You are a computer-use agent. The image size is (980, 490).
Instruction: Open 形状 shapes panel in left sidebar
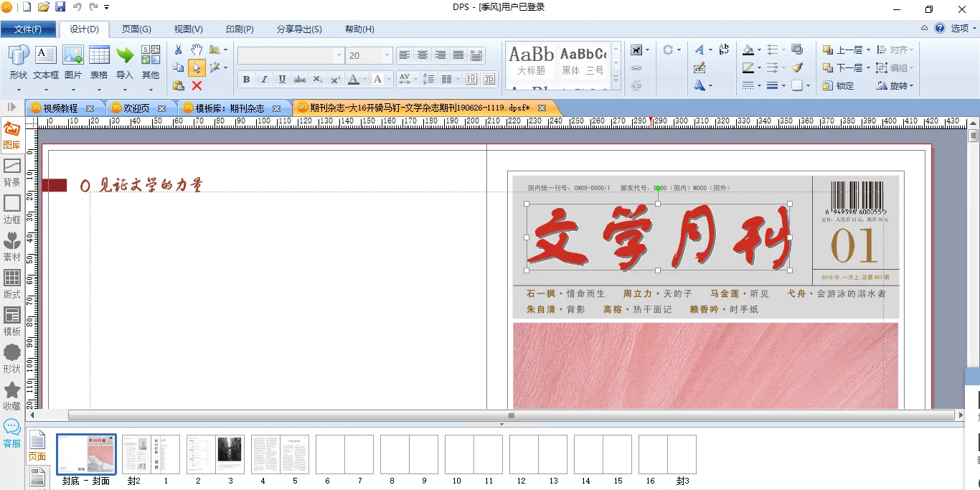12,359
